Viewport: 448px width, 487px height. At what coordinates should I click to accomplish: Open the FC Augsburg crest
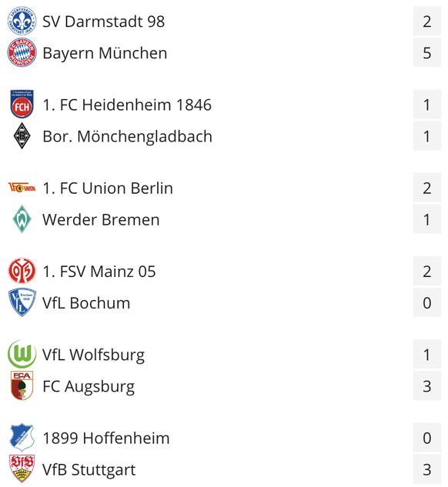(22, 385)
